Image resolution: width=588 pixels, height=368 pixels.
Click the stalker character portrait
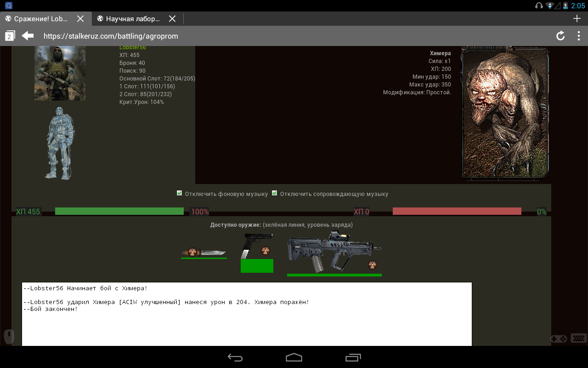pyautogui.click(x=60, y=74)
